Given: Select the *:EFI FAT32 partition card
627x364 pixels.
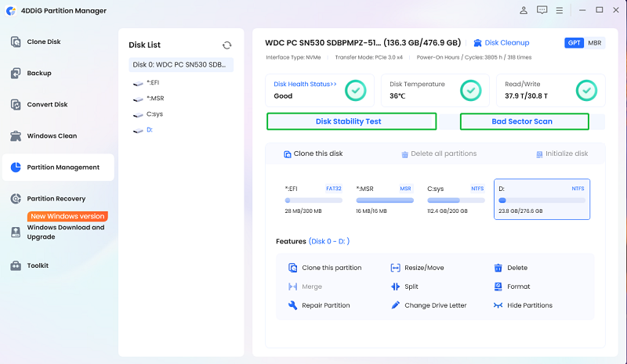Looking at the screenshot, I should 313,199.
